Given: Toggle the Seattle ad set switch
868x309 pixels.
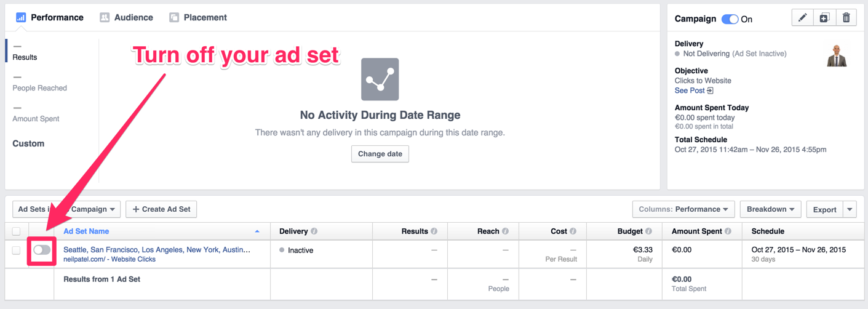Looking at the screenshot, I should click(42, 250).
